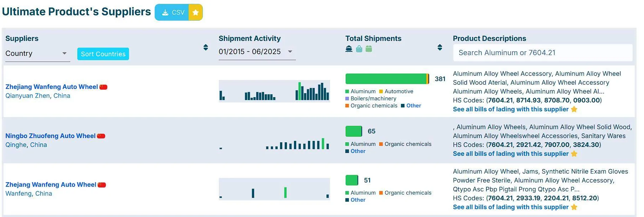Screen dimensions: 644x217
Task: Click the ship icon under Total Shipments
Action: point(349,49)
